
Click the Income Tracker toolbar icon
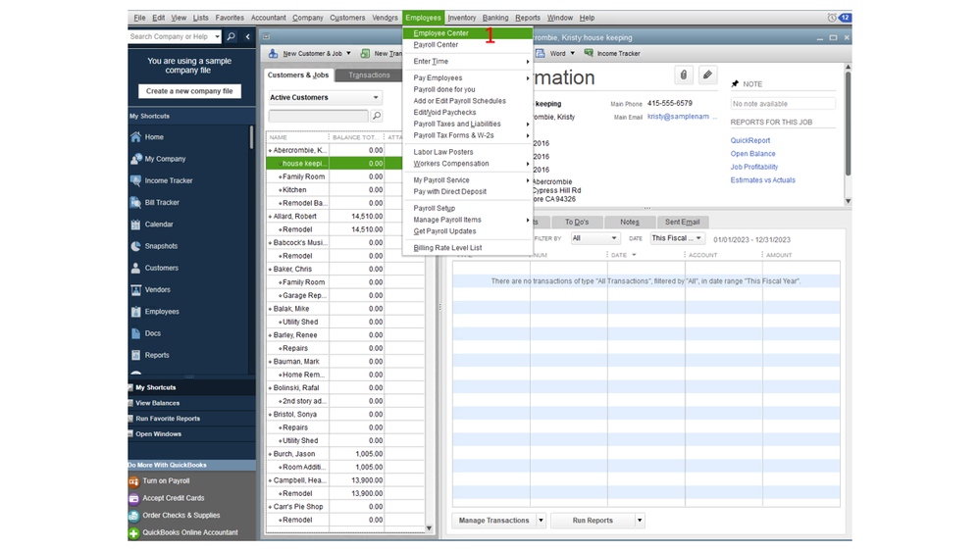click(589, 53)
